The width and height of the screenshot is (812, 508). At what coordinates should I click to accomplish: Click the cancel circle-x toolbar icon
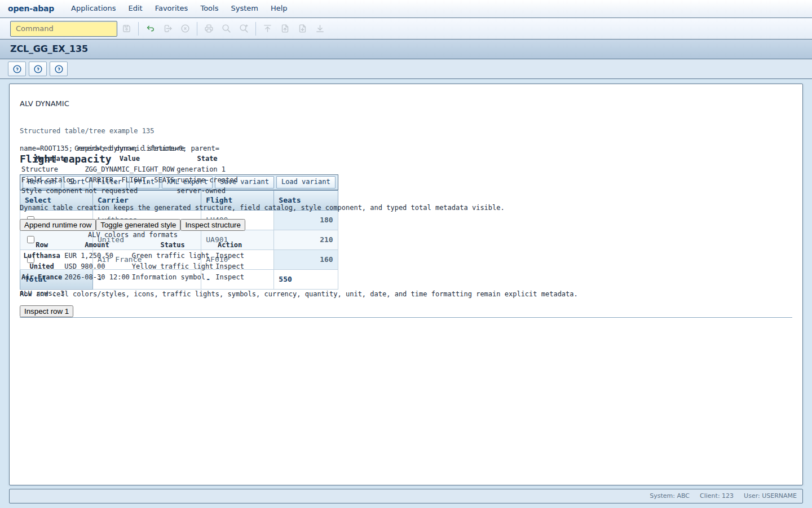pyautogui.click(x=185, y=29)
